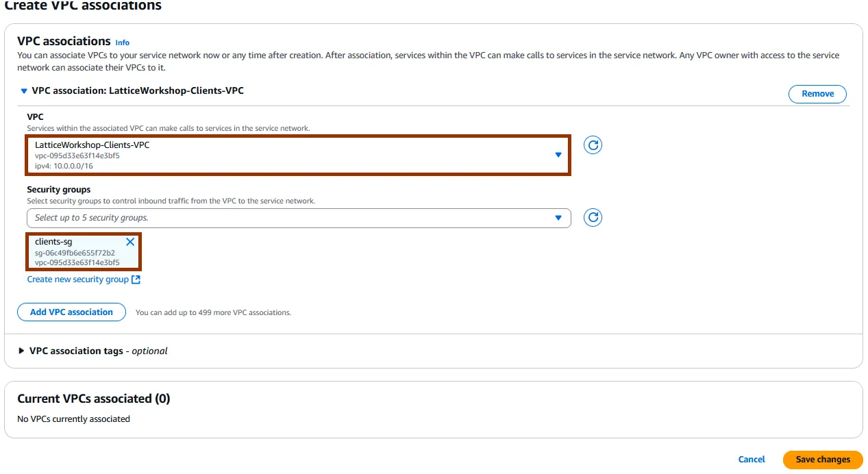The height and width of the screenshot is (474, 868).
Task: Refresh the VPC list
Action: pyautogui.click(x=593, y=145)
